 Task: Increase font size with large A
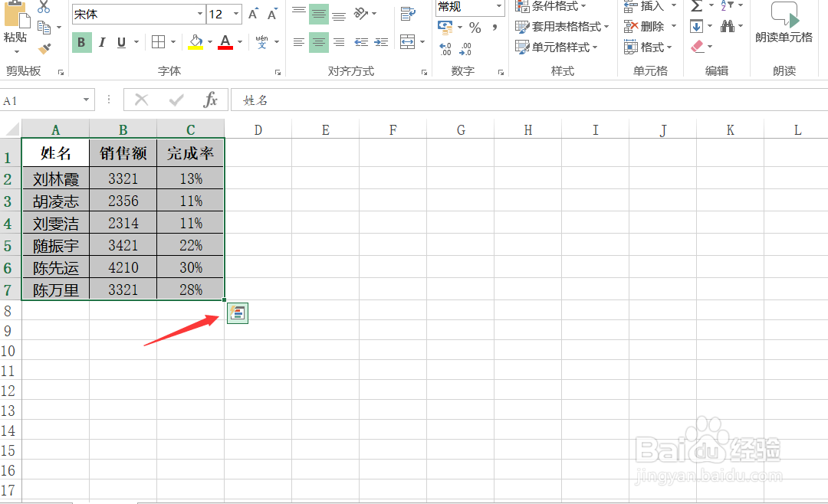(254, 15)
